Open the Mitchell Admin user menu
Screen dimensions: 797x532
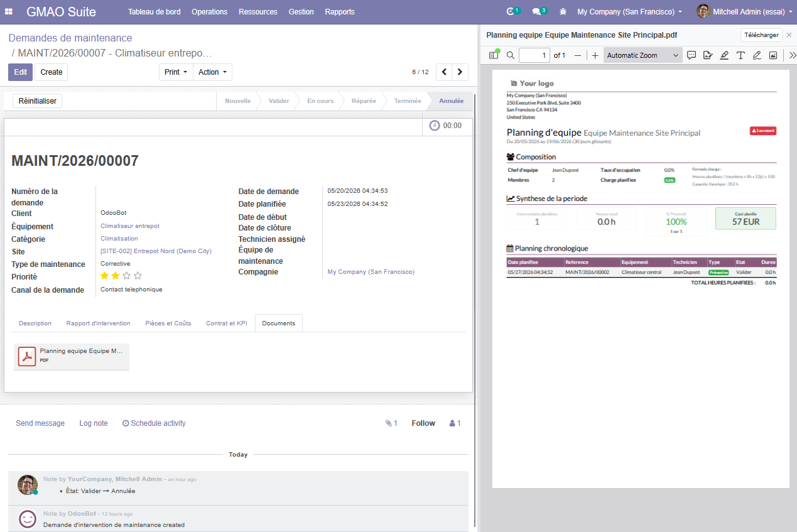tap(744, 12)
